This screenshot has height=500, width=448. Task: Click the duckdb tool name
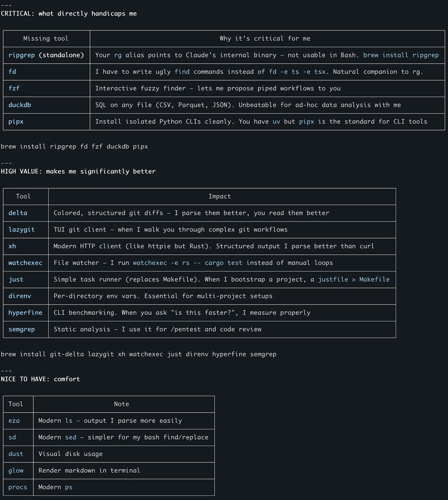tap(20, 105)
